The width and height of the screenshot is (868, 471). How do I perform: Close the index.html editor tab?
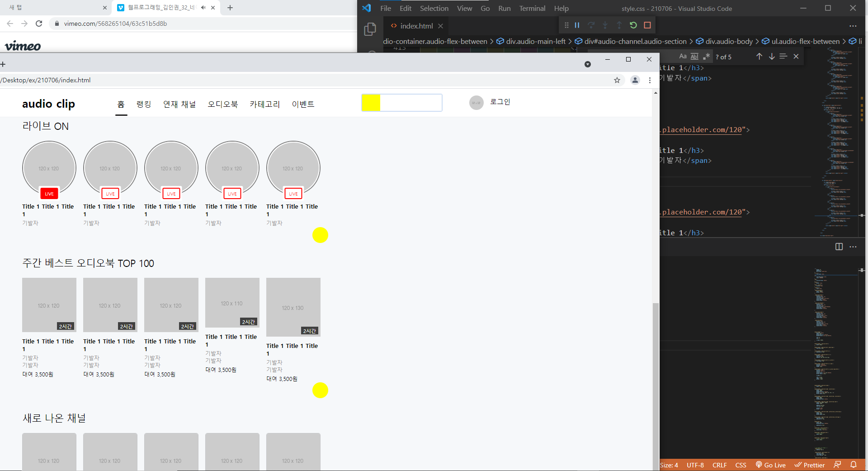[440, 26]
